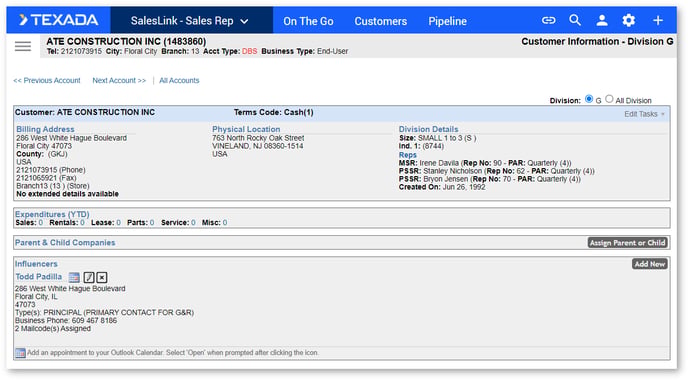Open the link icon in header
This screenshot has width=688, height=380.
click(548, 20)
